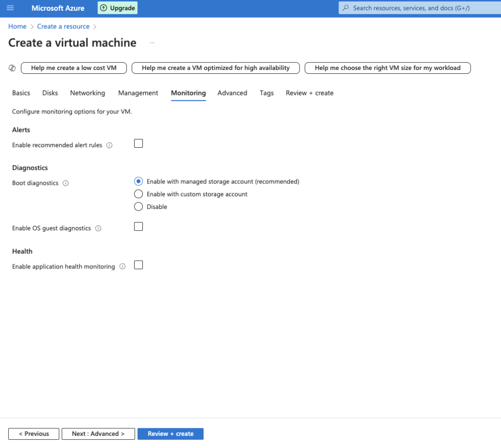Check Enable application health monitoring
Viewport: 501px width, 448px height.
click(138, 265)
